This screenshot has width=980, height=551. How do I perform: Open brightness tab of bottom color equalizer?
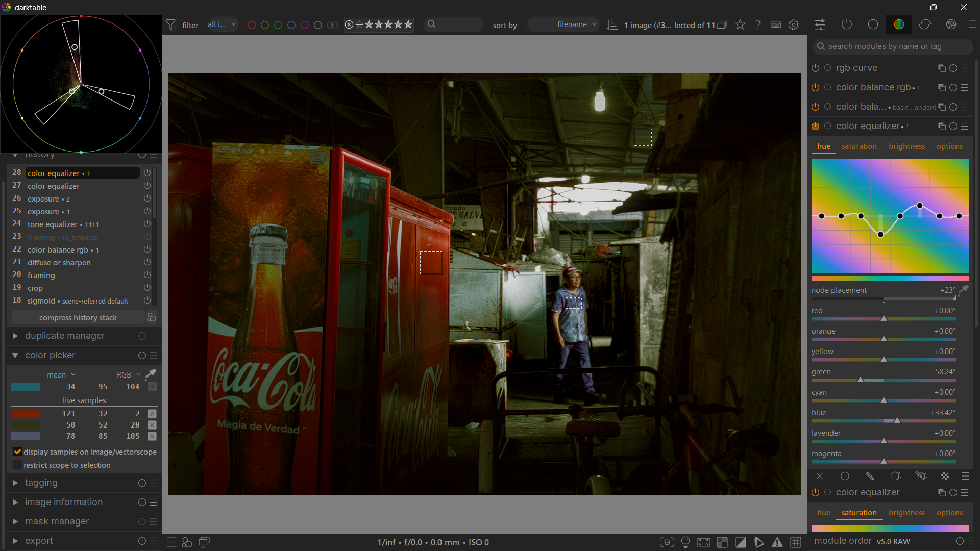pyautogui.click(x=906, y=513)
